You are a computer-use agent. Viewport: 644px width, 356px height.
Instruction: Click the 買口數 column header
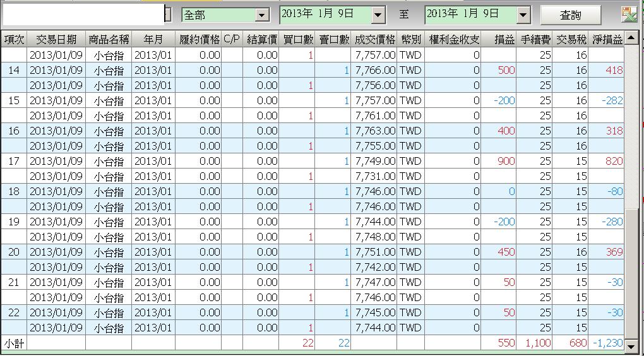coord(298,39)
